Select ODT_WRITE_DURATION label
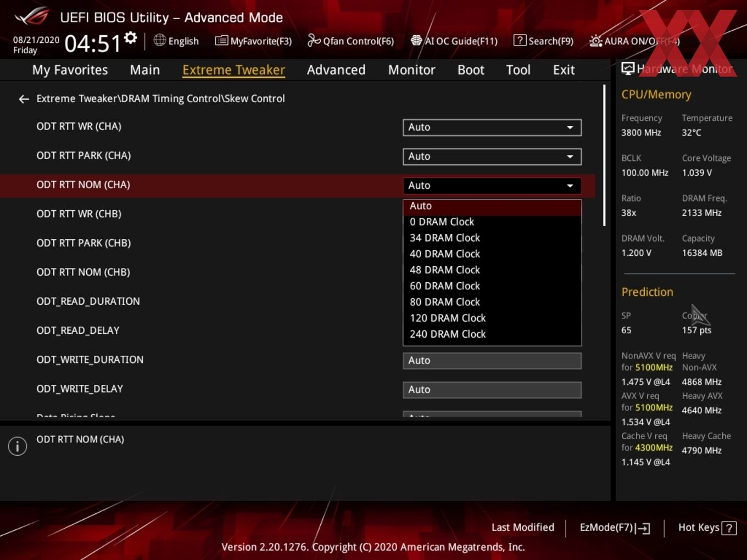Image resolution: width=747 pixels, height=560 pixels. tap(90, 360)
